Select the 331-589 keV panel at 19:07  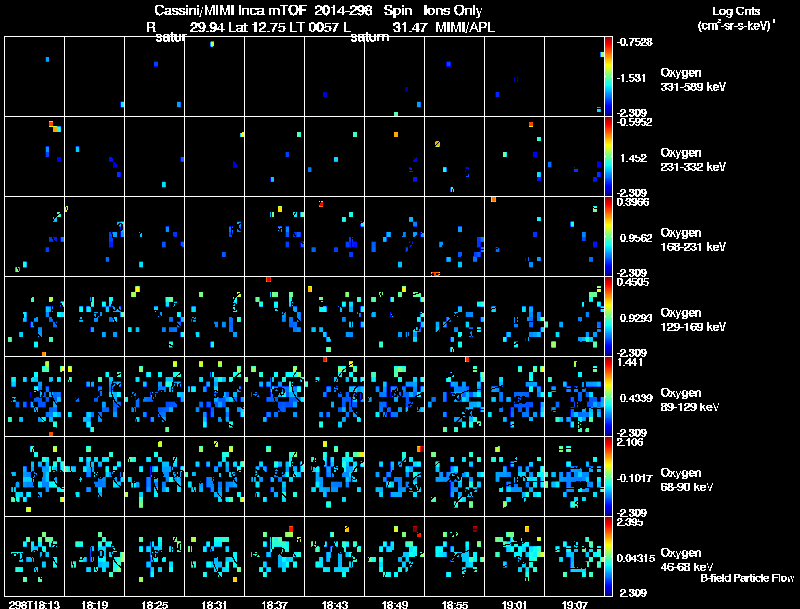click(575, 76)
